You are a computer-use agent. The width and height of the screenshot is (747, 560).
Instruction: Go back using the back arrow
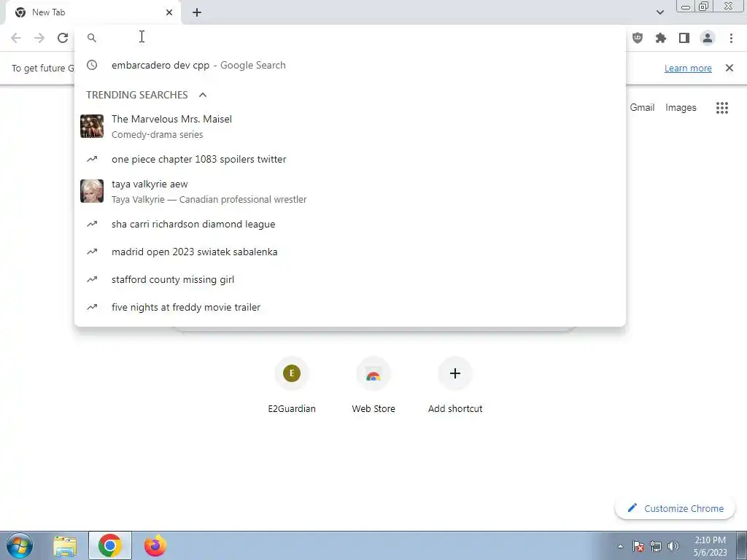16,38
